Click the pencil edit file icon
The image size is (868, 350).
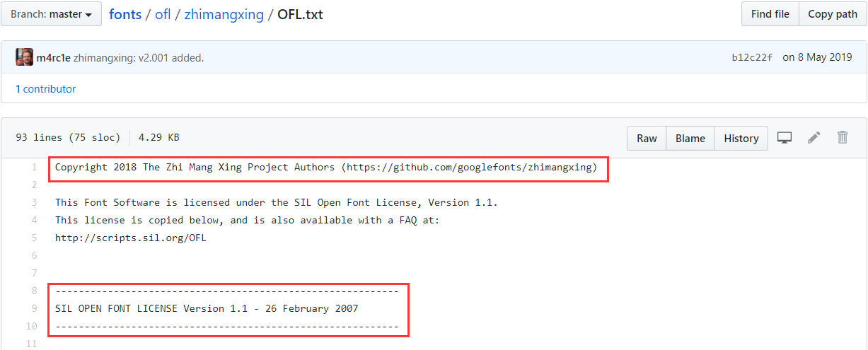coord(814,138)
